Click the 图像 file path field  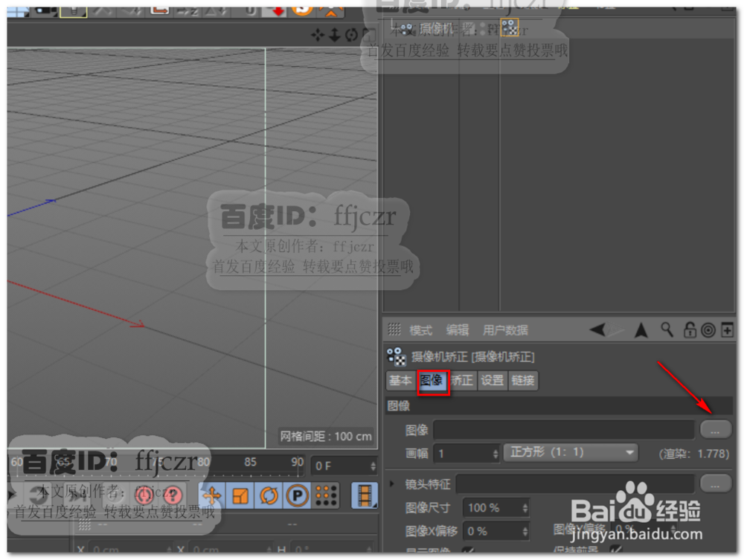pyautogui.click(x=564, y=430)
